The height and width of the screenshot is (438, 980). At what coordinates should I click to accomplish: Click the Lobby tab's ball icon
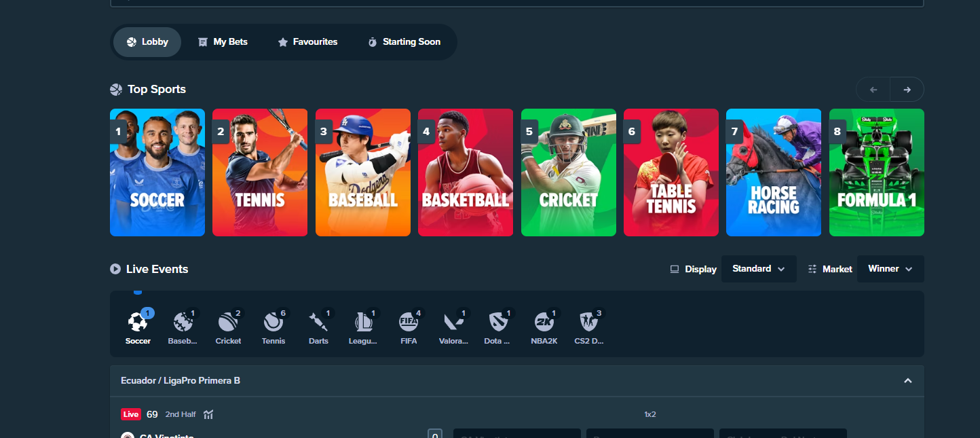pyautogui.click(x=132, y=42)
